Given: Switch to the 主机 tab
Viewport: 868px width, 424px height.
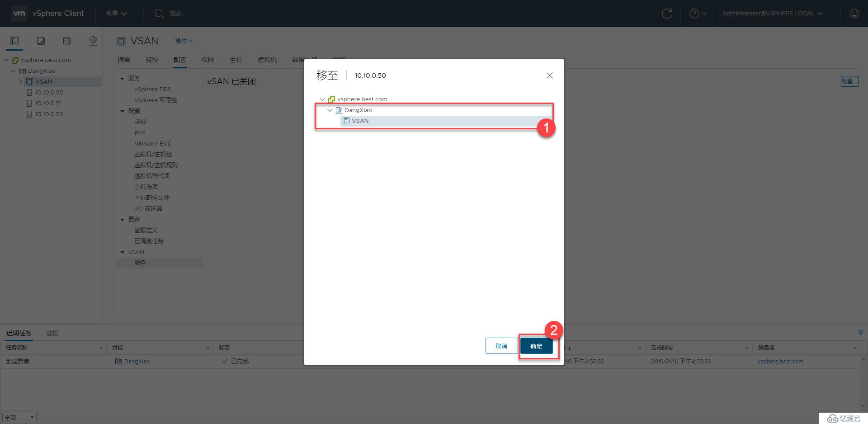Looking at the screenshot, I should pyautogui.click(x=236, y=60).
